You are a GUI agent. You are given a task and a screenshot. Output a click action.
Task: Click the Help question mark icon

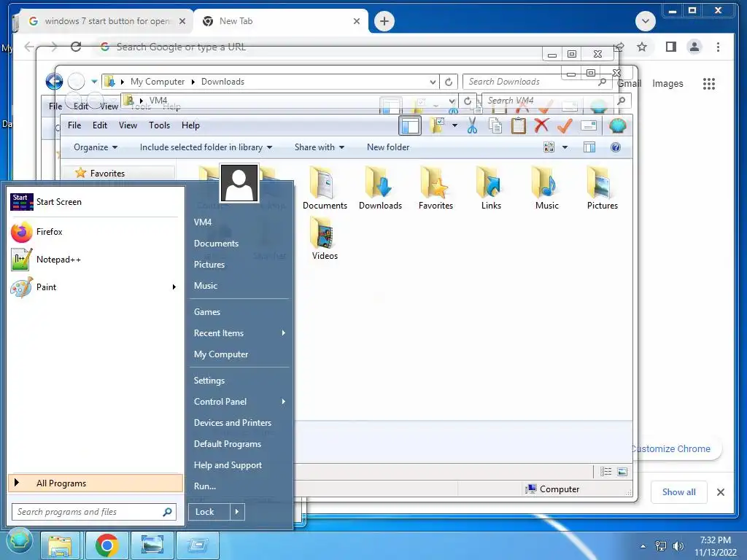616,147
